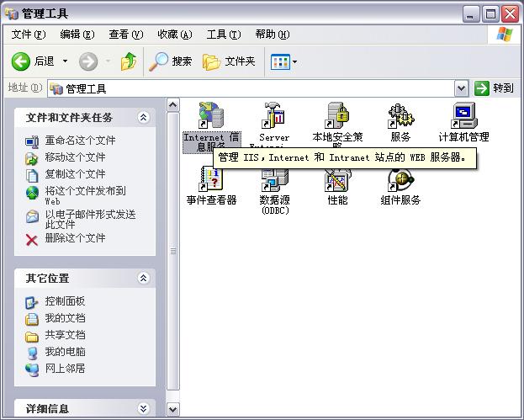This screenshot has width=524, height=420.
Task: Open the 查看(V) menu
Action: [x=124, y=35]
